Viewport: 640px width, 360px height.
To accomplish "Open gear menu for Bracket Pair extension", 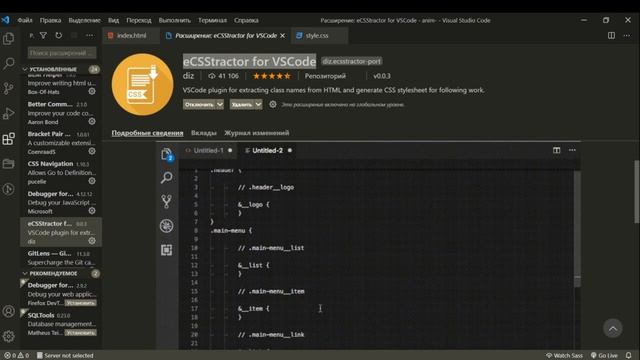I will coord(92,151).
